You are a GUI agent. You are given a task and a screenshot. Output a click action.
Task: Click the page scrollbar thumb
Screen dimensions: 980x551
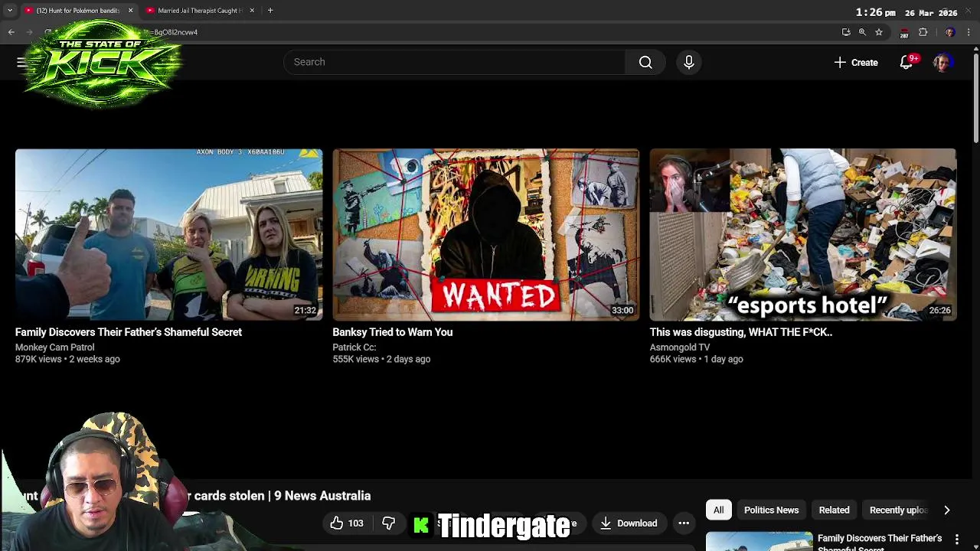click(975, 97)
